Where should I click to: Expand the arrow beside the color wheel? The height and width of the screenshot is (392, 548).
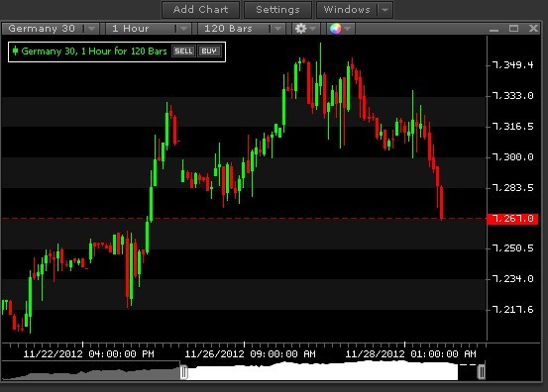coord(348,29)
